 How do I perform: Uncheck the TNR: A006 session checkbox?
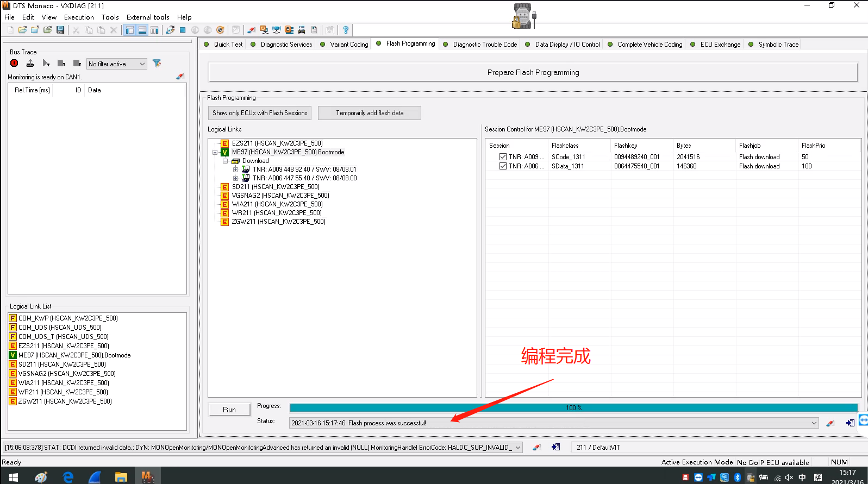click(x=503, y=166)
